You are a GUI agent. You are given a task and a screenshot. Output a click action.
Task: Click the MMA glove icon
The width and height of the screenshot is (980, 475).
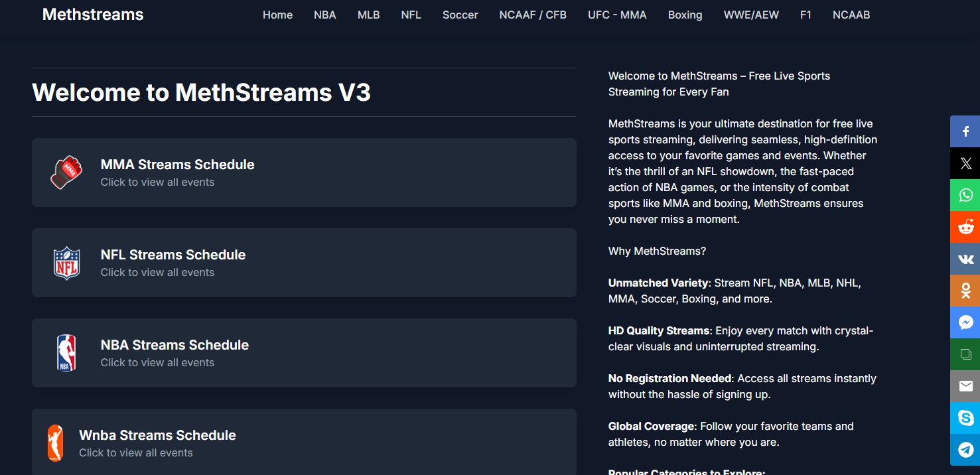(x=66, y=172)
